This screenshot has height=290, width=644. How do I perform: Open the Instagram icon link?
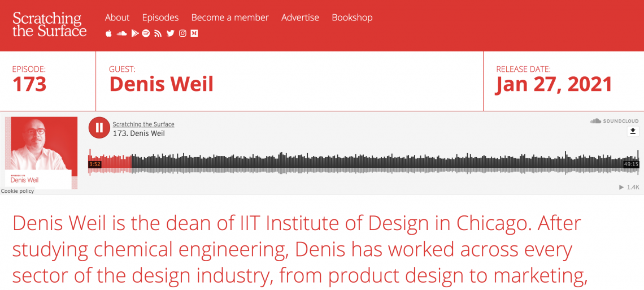(x=183, y=34)
